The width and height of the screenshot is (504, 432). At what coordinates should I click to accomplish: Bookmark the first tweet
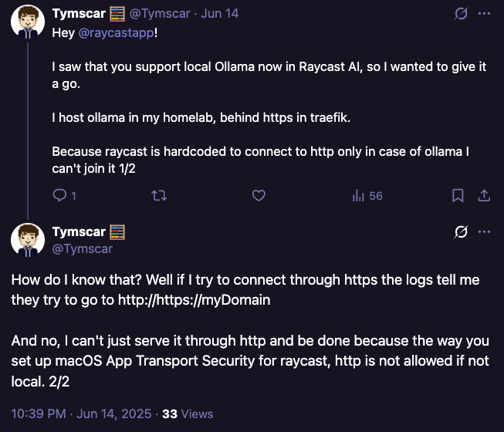pos(458,195)
